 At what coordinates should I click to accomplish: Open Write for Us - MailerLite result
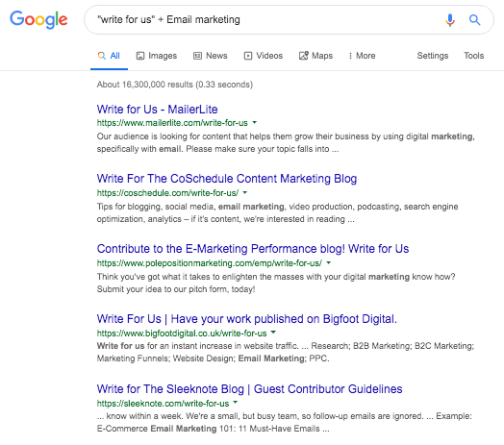[157, 110]
